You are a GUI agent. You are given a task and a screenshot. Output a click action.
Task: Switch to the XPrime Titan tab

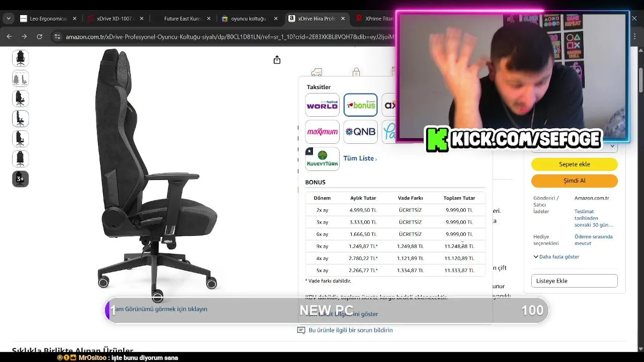coord(374,19)
